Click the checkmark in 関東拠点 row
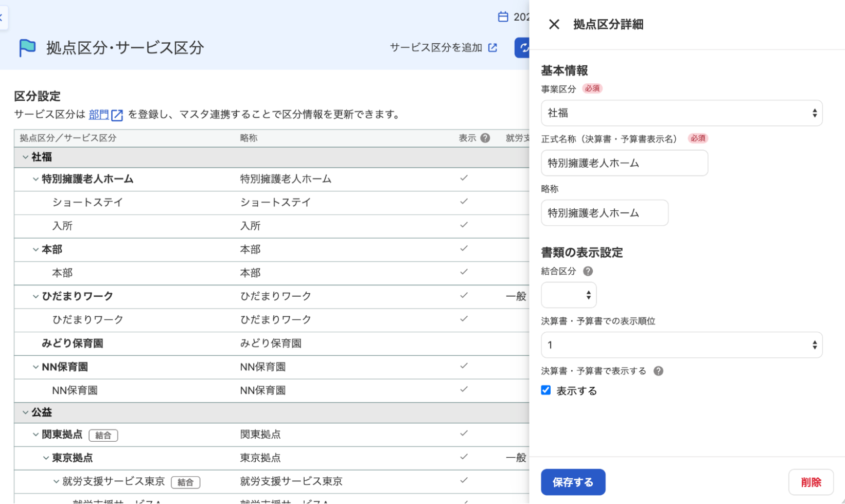 pos(464,434)
